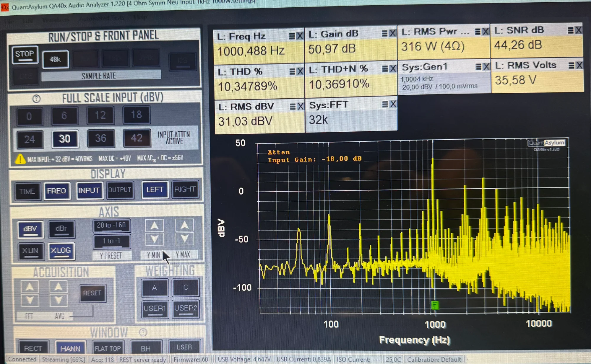Open the L: RMS Pwr panel menu icon
This screenshot has width=591, height=364.
point(478,32)
